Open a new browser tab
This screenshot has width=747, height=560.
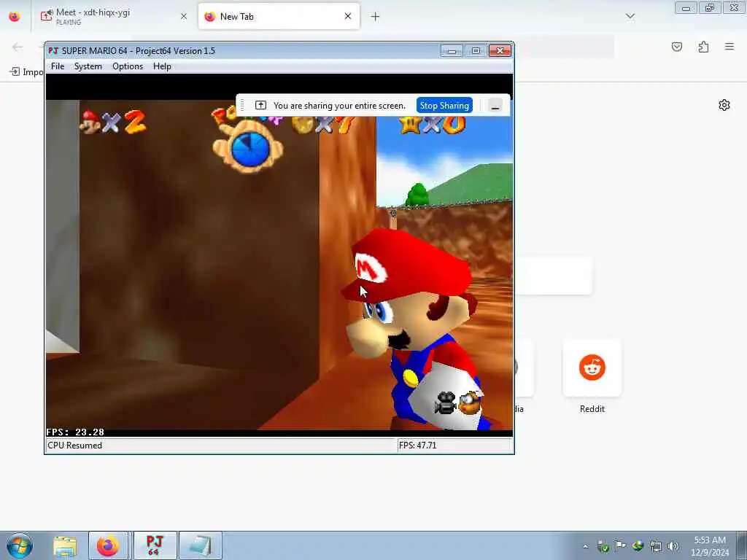click(x=376, y=17)
